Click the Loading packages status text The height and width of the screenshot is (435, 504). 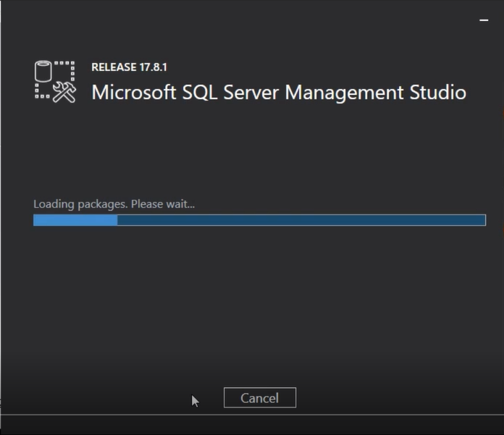point(80,204)
